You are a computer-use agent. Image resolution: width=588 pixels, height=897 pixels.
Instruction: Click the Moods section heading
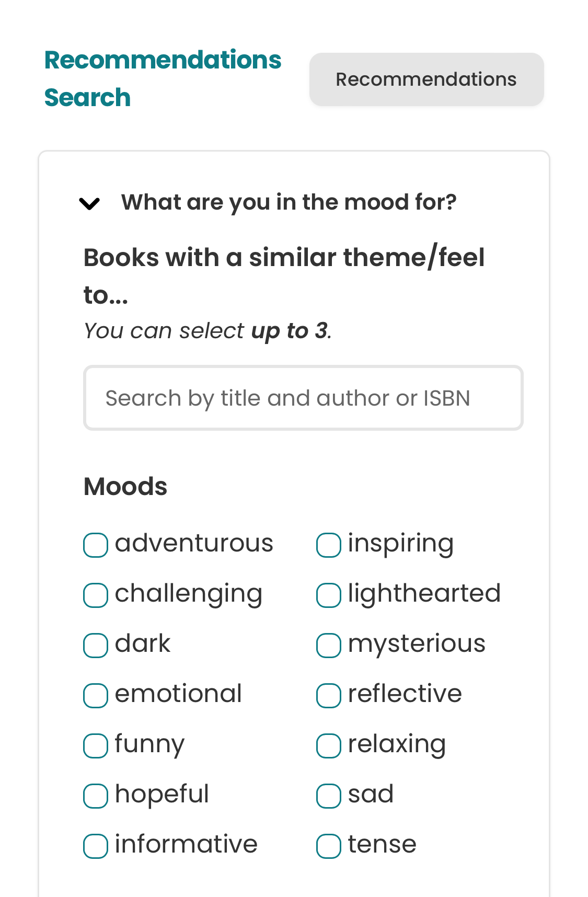(x=125, y=486)
